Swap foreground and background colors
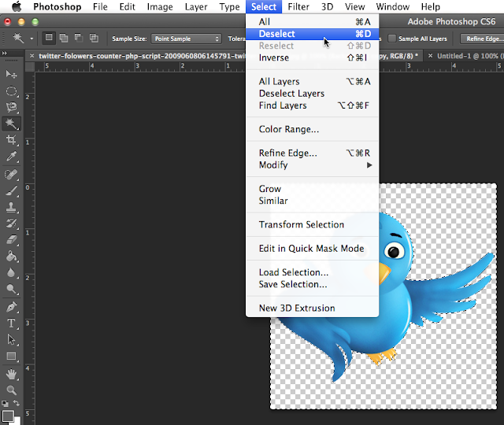The width and height of the screenshot is (504, 425). click(x=17, y=403)
